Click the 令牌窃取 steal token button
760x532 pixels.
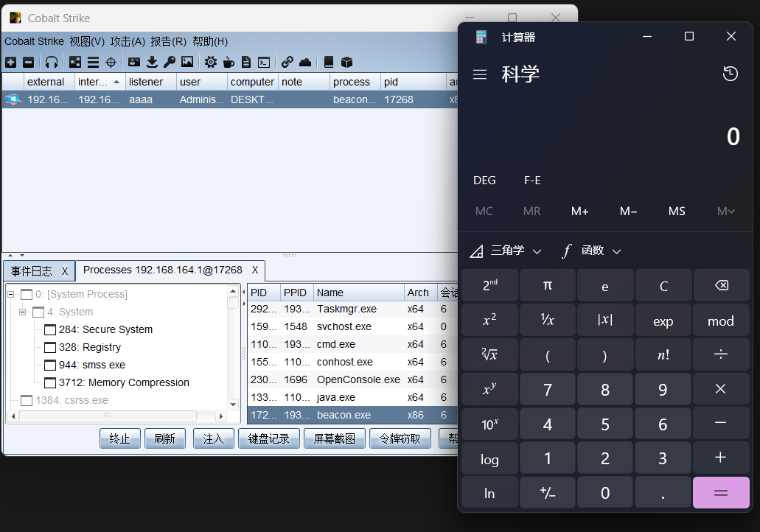(400, 438)
